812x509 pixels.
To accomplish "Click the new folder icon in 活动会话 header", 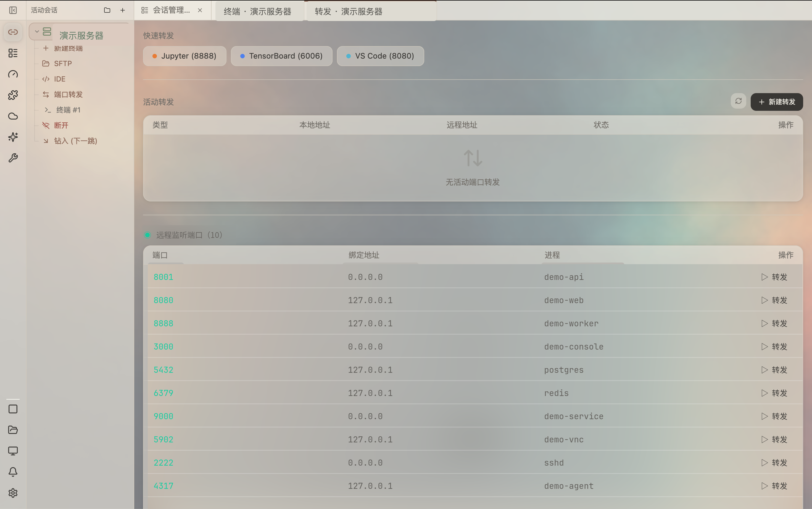I will coord(107,11).
